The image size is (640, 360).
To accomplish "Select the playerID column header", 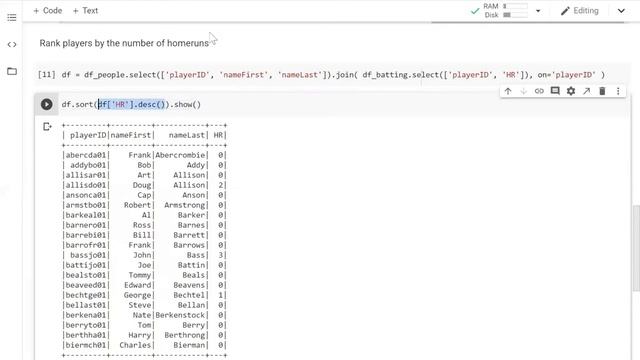I will 88,135.
